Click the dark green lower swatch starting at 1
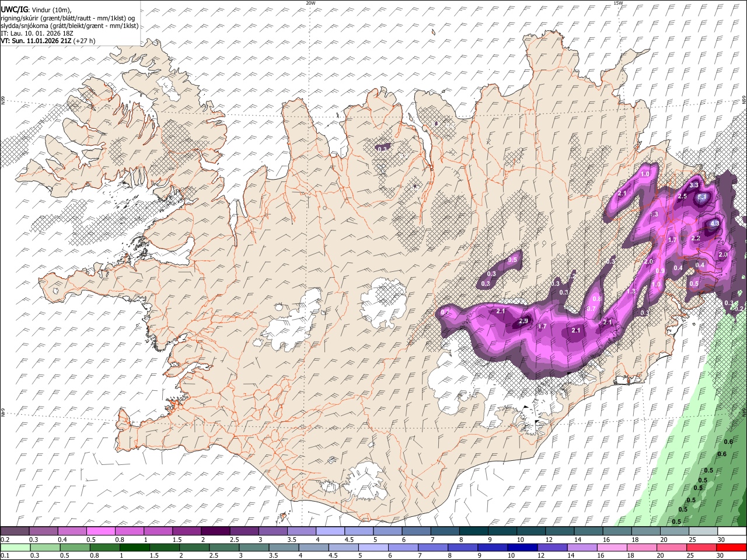This screenshot has height=560, width=747. [x=134, y=548]
